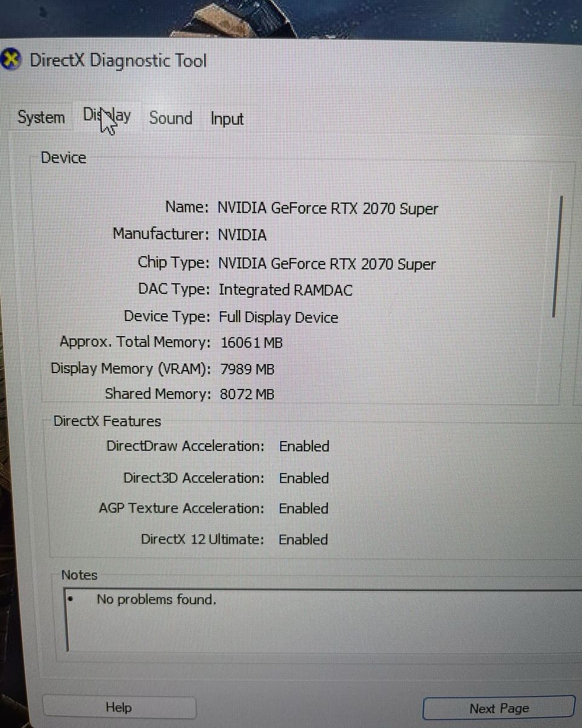This screenshot has height=728, width=582.
Task: Click the 'DirectX Diagnostic Tool' window title text
Action: 118,61
